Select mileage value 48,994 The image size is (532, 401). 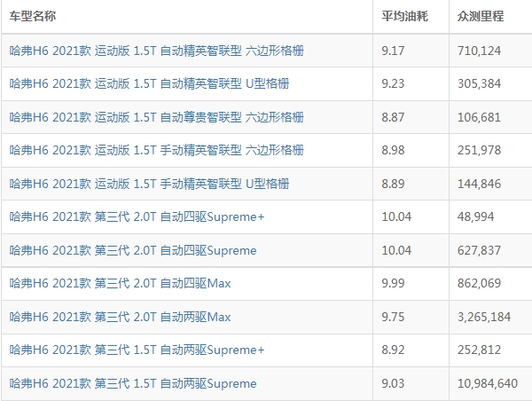pos(475,216)
